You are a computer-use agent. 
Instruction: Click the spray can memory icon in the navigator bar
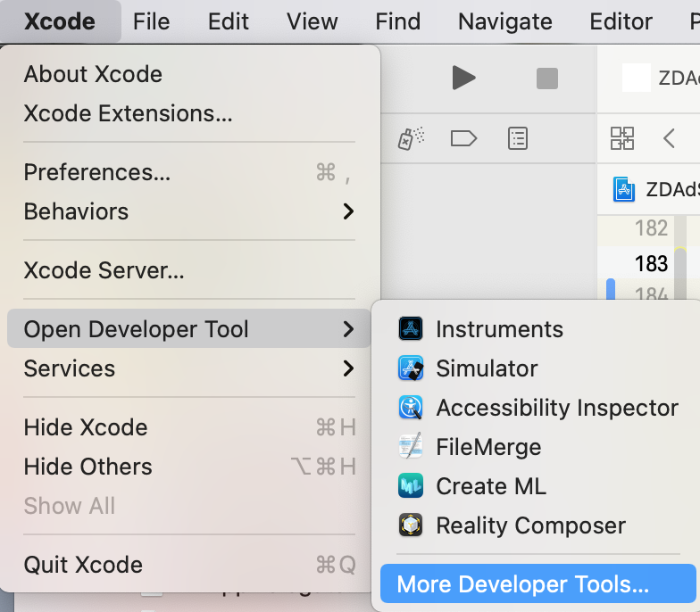coord(411,138)
